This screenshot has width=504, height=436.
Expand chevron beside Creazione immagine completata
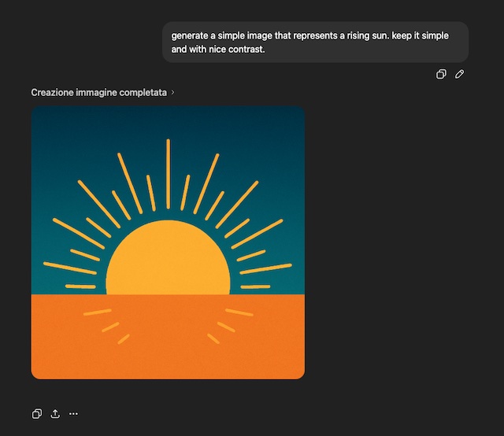coord(173,93)
